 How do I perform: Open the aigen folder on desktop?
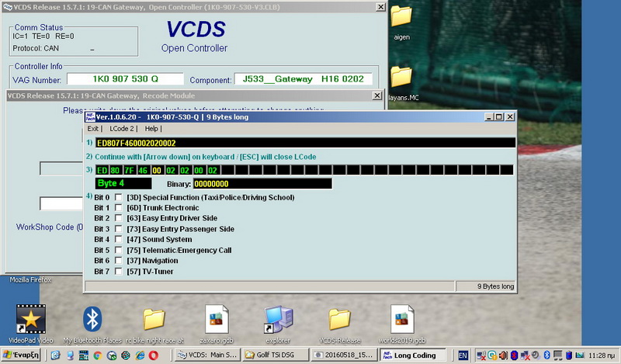401,16
